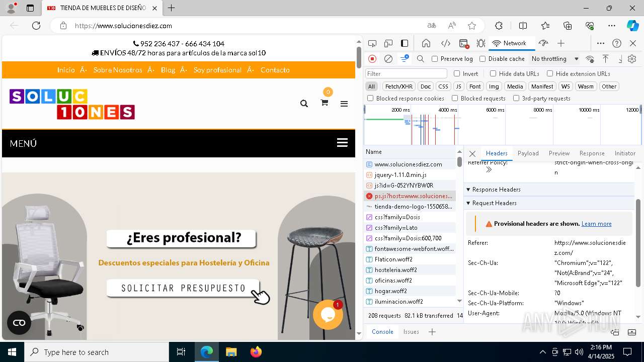Select hosteleria.woff2 request row
The height and width of the screenshot is (362, 644).
coord(410,270)
